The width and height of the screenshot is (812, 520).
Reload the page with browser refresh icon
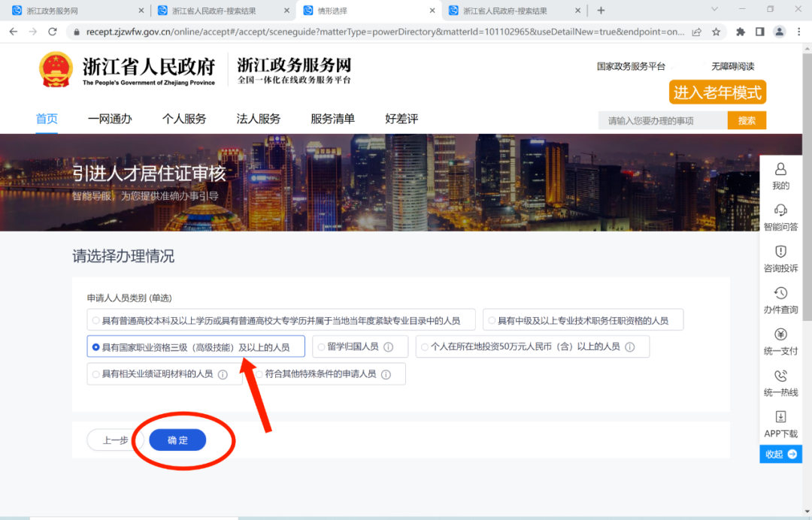53,32
